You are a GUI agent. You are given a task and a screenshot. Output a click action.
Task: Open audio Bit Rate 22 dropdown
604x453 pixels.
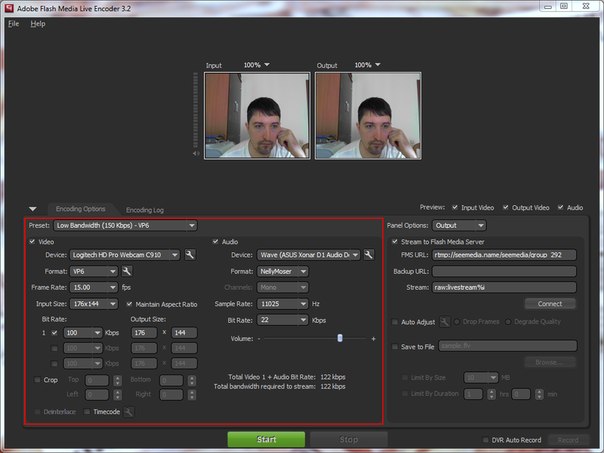point(282,320)
